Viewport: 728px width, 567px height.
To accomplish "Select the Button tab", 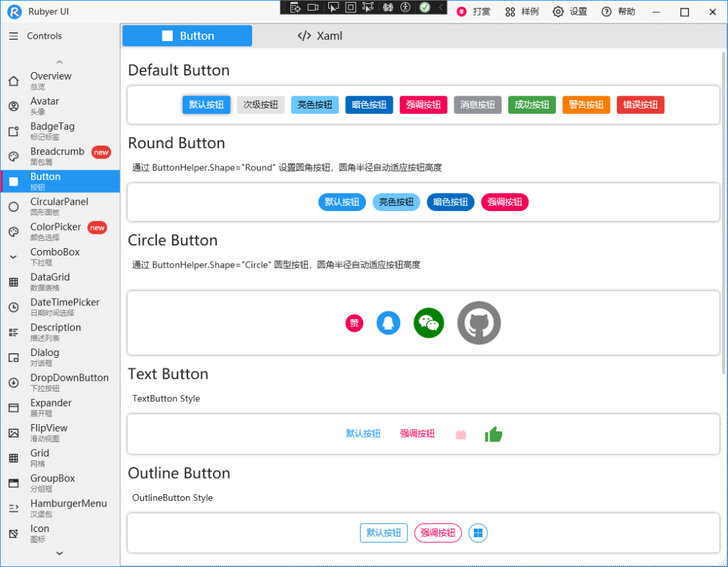I will click(x=187, y=36).
